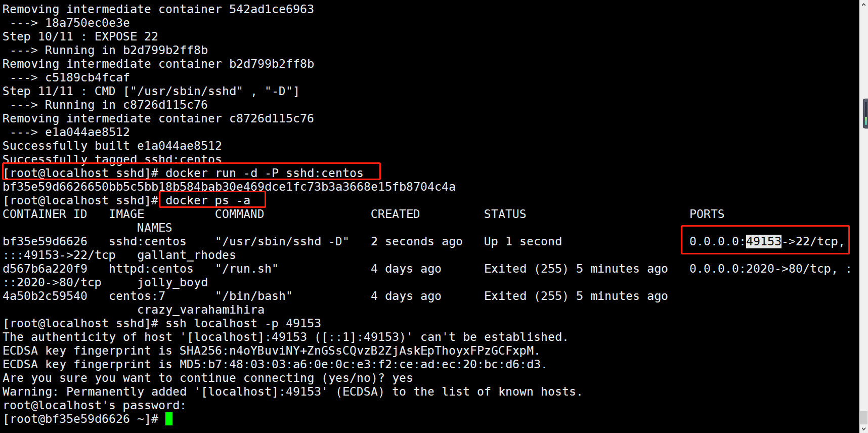868x433 pixels.
Task: Click the 'STATUS' column header
Action: click(505, 214)
